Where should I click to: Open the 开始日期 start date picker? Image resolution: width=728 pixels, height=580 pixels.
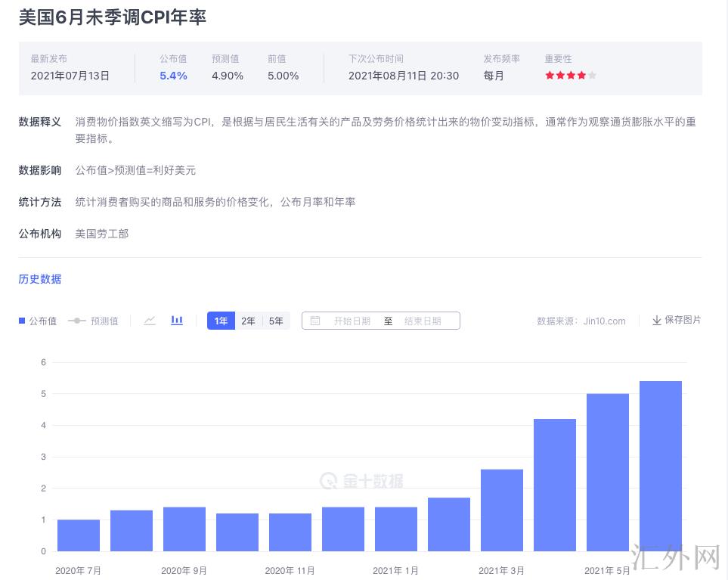pos(352,321)
